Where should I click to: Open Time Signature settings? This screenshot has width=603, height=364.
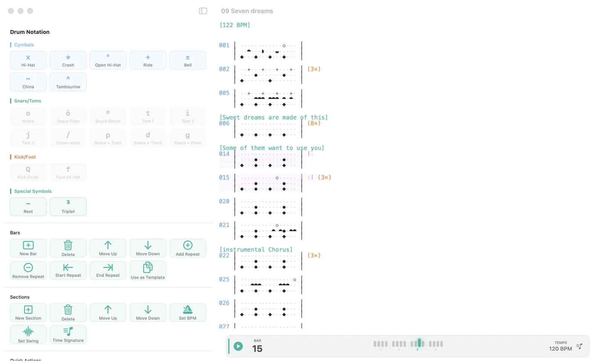[68, 335]
